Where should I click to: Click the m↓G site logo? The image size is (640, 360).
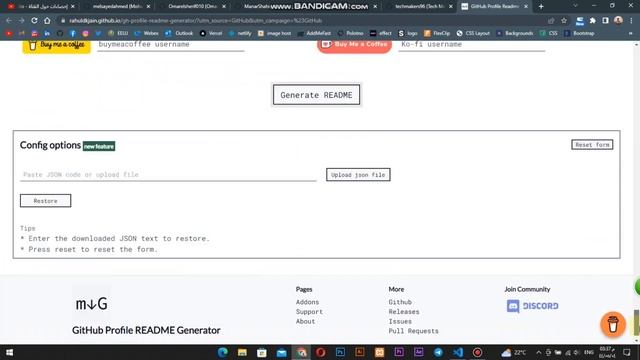tap(91, 304)
